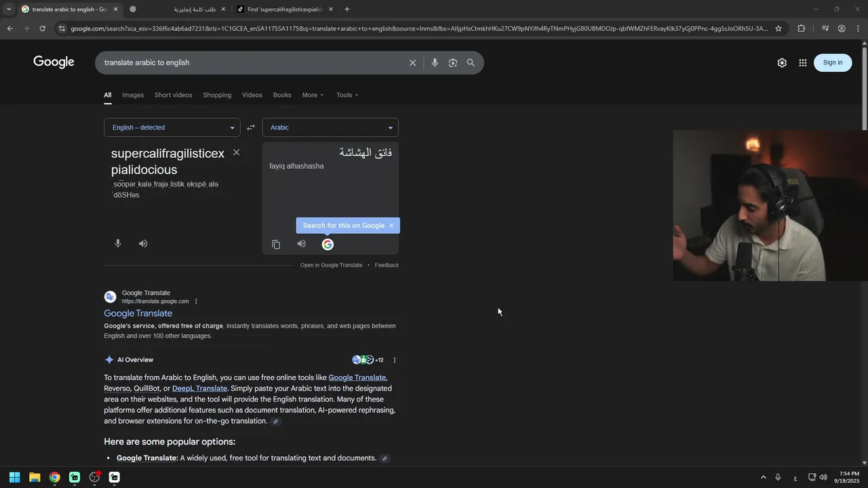The height and width of the screenshot is (488, 868).
Task: Search the translation with Google icon
Action: point(328,244)
